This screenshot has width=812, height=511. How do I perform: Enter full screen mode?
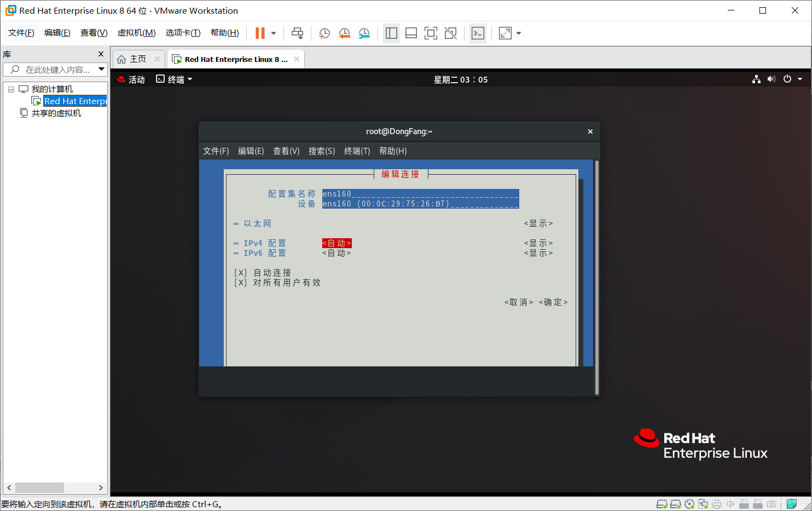point(431,33)
